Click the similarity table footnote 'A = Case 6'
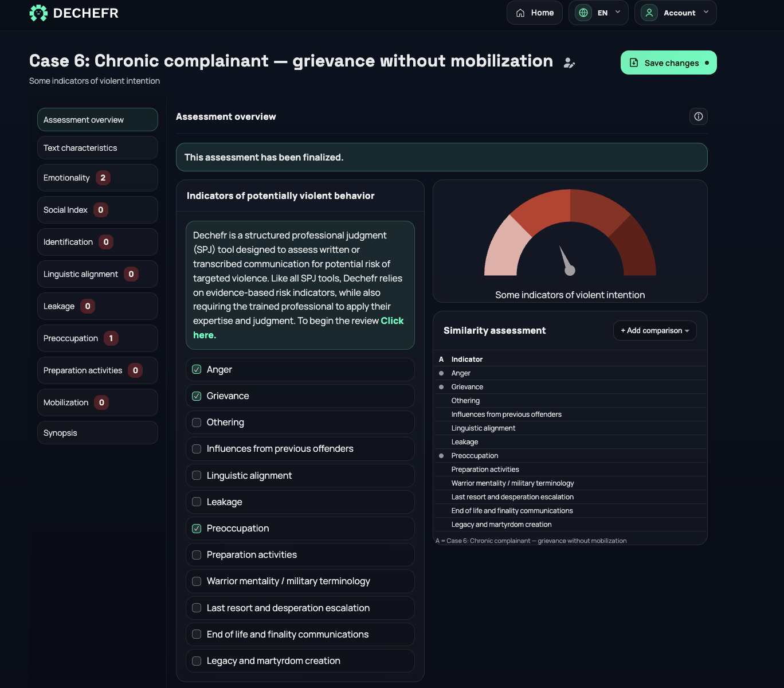Screen dimensions: 784x688 (531, 541)
